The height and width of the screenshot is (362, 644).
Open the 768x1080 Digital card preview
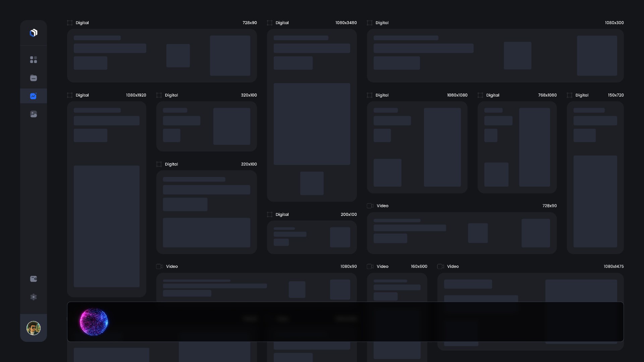517,147
